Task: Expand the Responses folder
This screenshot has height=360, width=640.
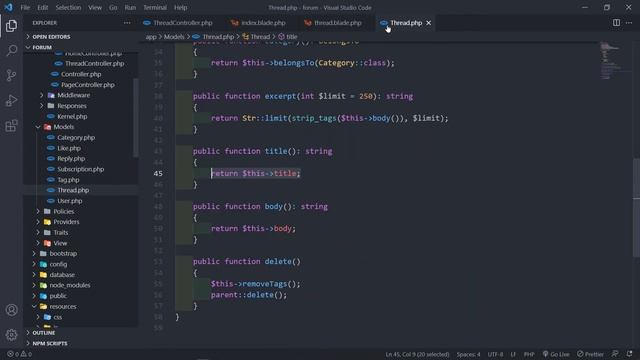Action: [72, 106]
